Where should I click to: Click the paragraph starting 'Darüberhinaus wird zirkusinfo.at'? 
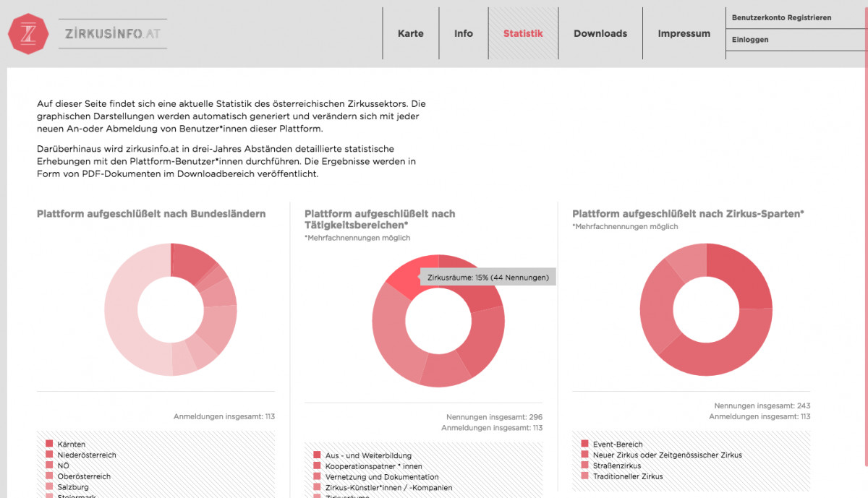pyautogui.click(x=226, y=161)
